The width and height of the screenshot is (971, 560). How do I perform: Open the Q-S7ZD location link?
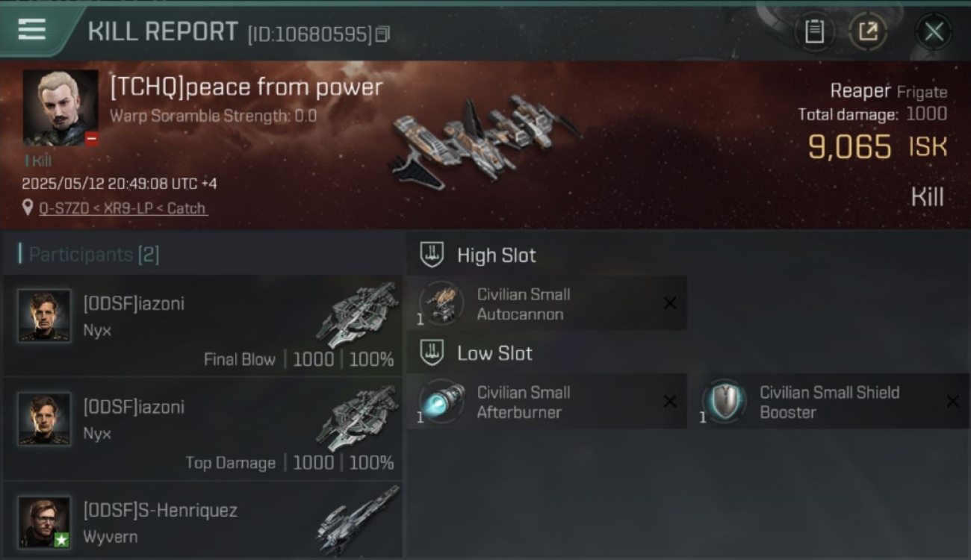tap(123, 208)
